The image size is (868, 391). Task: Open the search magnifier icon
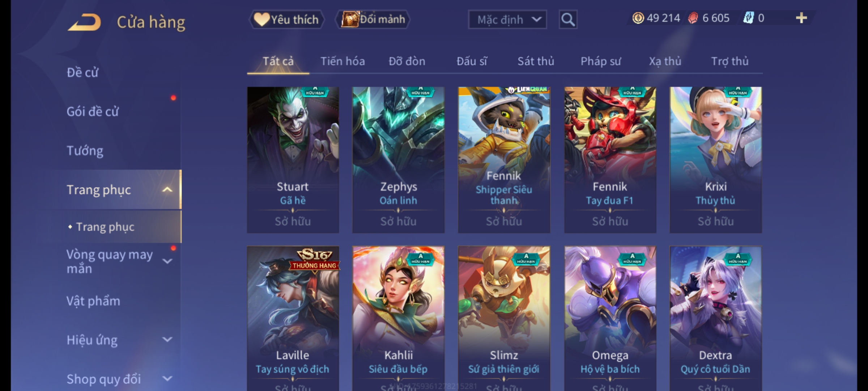(x=568, y=20)
